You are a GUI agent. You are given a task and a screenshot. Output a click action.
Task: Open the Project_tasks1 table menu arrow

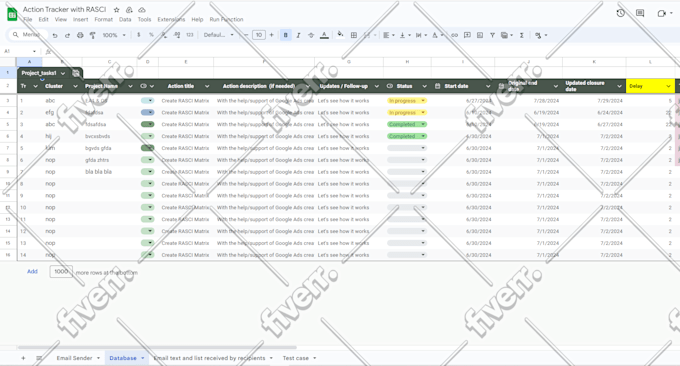click(63, 73)
